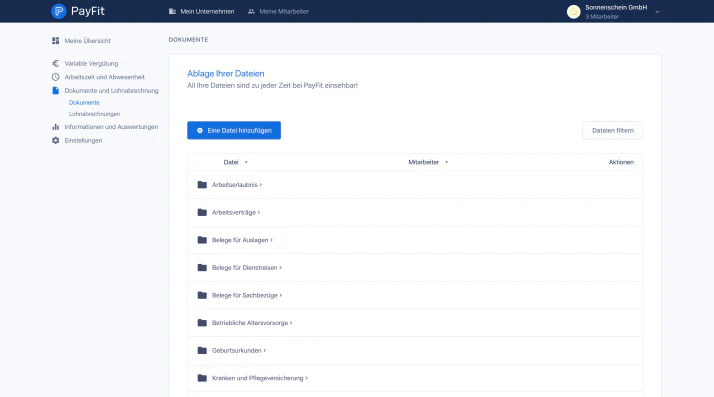
Task: Click the clock icon for Arbeitszeit und Abwesenheit
Action: click(x=56, y=77)
